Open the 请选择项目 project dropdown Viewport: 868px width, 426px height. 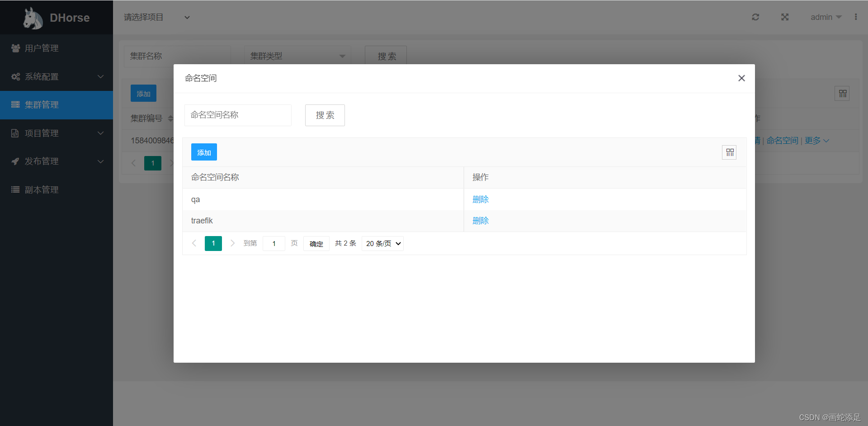pos(157,17)
